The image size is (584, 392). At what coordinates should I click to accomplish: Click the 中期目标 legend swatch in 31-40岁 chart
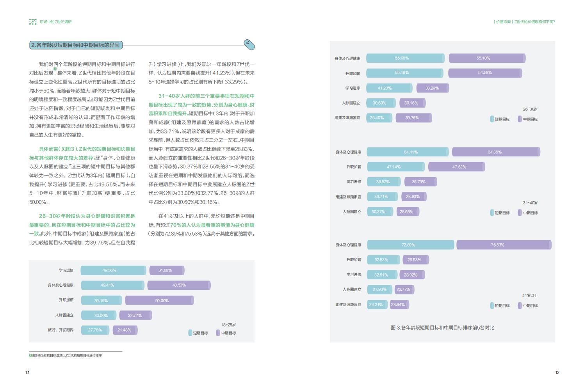[520, 213]
